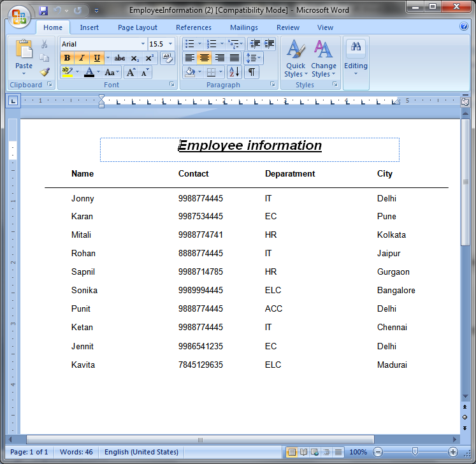
Task: Justify the paragraph text
Action: point(234,58)
